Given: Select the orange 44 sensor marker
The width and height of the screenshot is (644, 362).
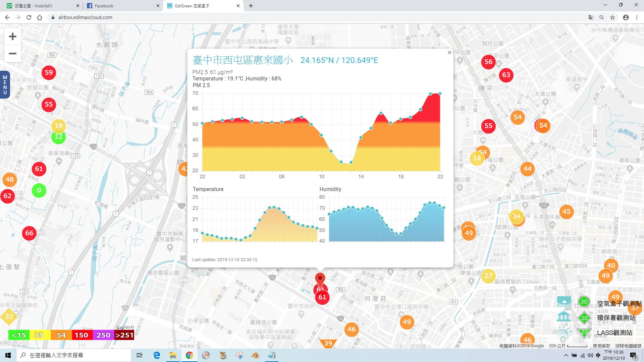Looking at the screenshot, I should (x=527, y=169).
